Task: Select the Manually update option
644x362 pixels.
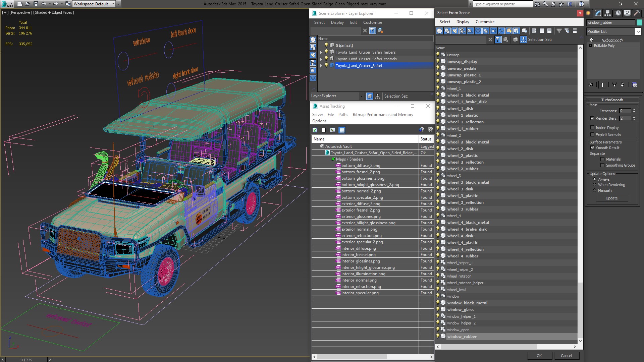Action: [x=594, y=190]
